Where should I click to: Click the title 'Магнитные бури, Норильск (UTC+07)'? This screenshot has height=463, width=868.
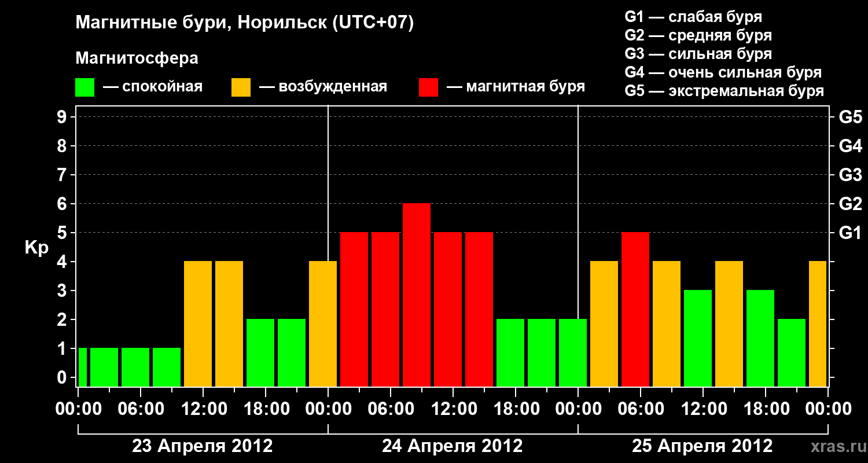click(245, 24)
